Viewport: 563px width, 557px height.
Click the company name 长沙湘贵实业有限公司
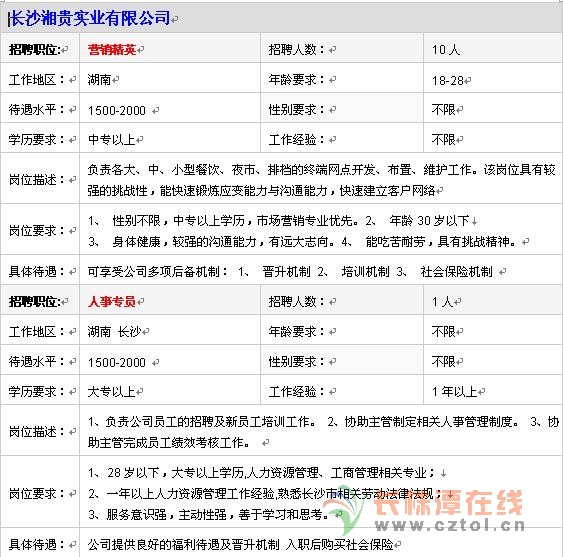coord(89,18)
